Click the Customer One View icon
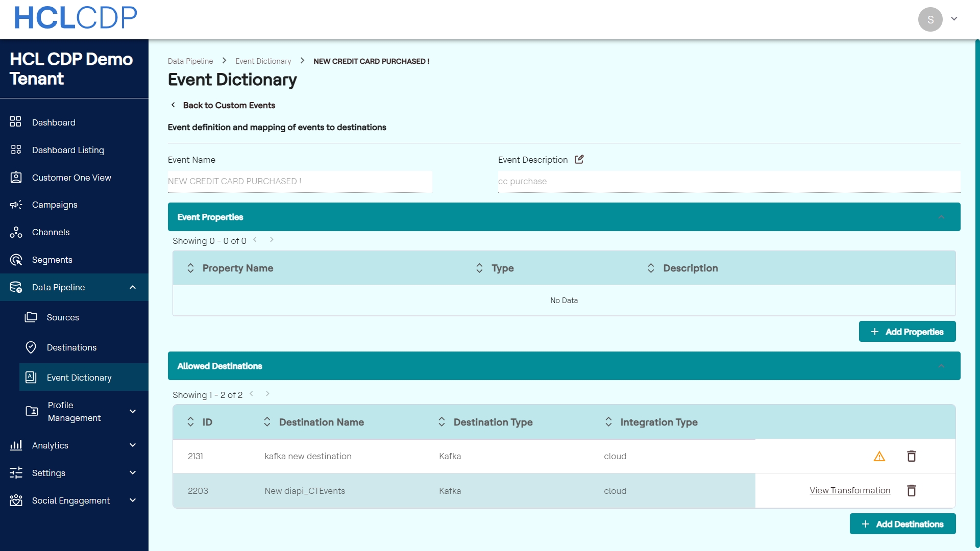Image resolution: width=980 pixels, height=551 pixels. tap(16, 177)
